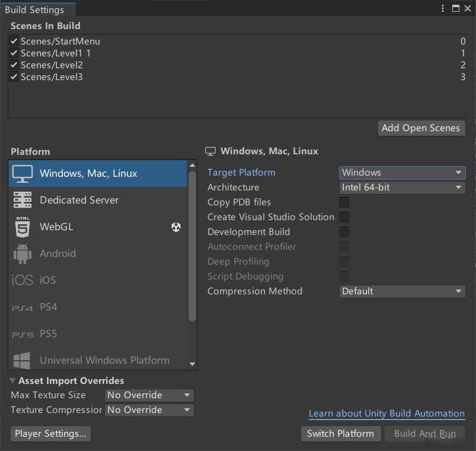
Task: Uncheck the Scenes/Level2 scene
Action: point(14,65)
